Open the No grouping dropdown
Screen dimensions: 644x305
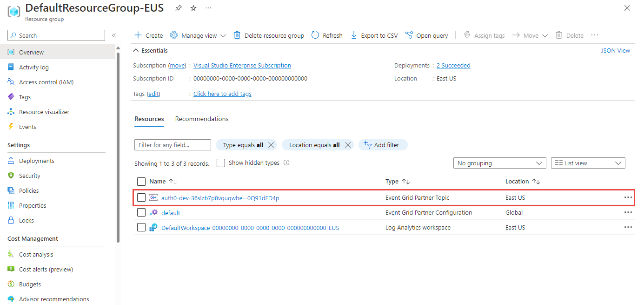click(499, 163)
